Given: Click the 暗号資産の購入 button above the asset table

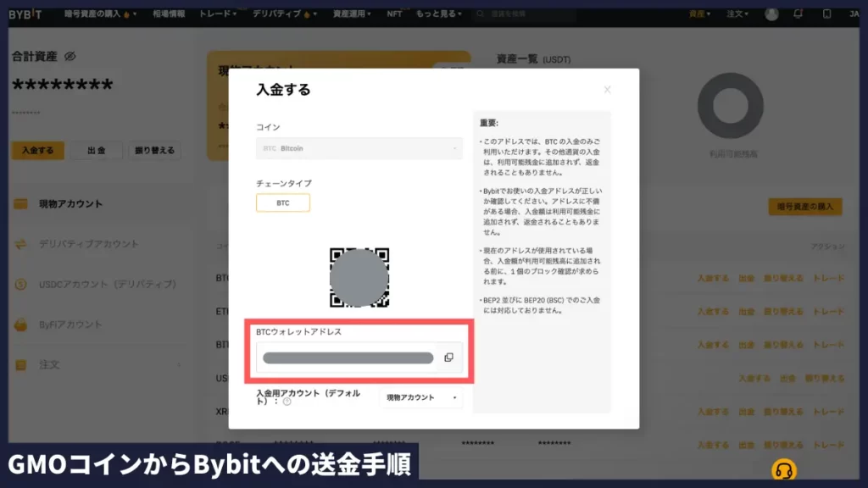Looking at the screenshot, I should [x=805, y=207].
